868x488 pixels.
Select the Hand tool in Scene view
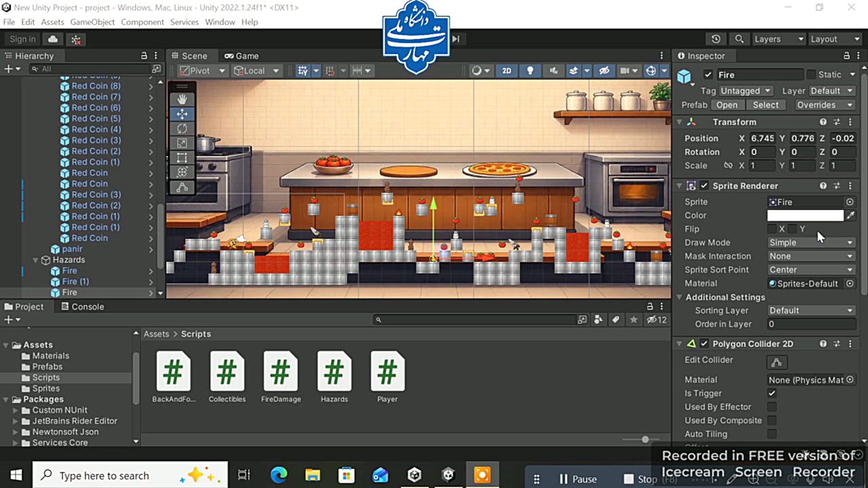(182, 100)
